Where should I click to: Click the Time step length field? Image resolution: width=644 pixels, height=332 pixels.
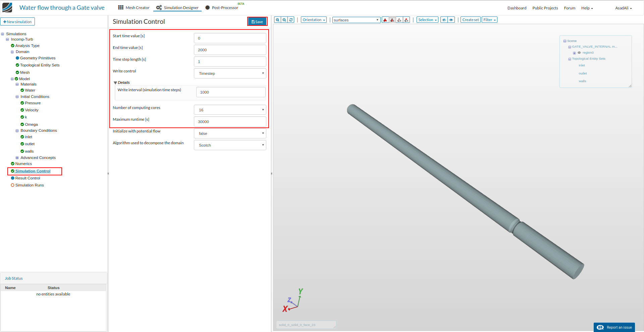(x=230, y=62)
